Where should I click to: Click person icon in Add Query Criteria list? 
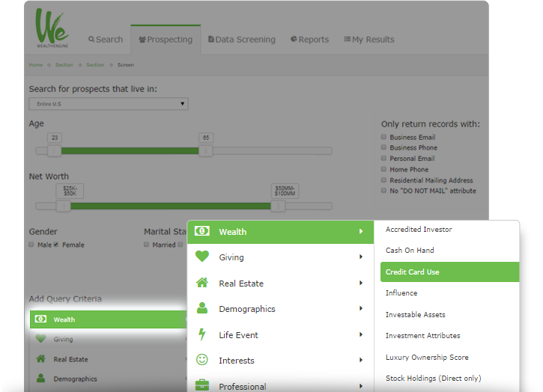[41, 379]
